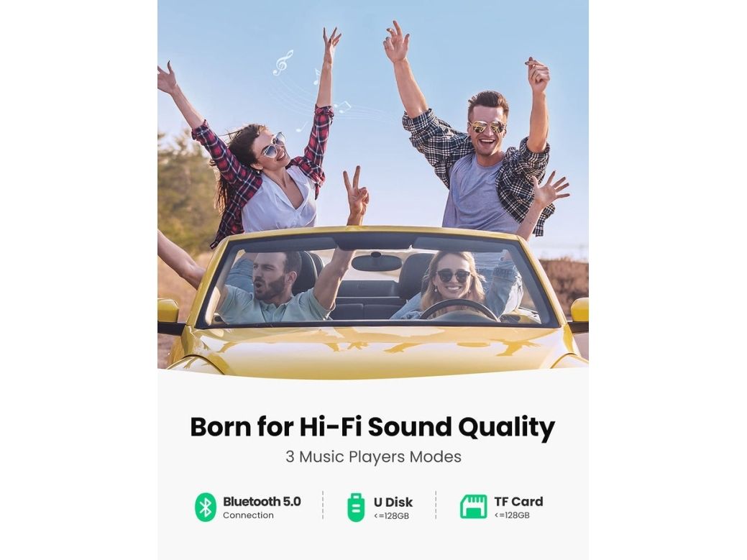Viewport: 747px width, 560px height.
Task: Select the 'Bluetooth 5.0' label
Action: (x=262, y=502)
